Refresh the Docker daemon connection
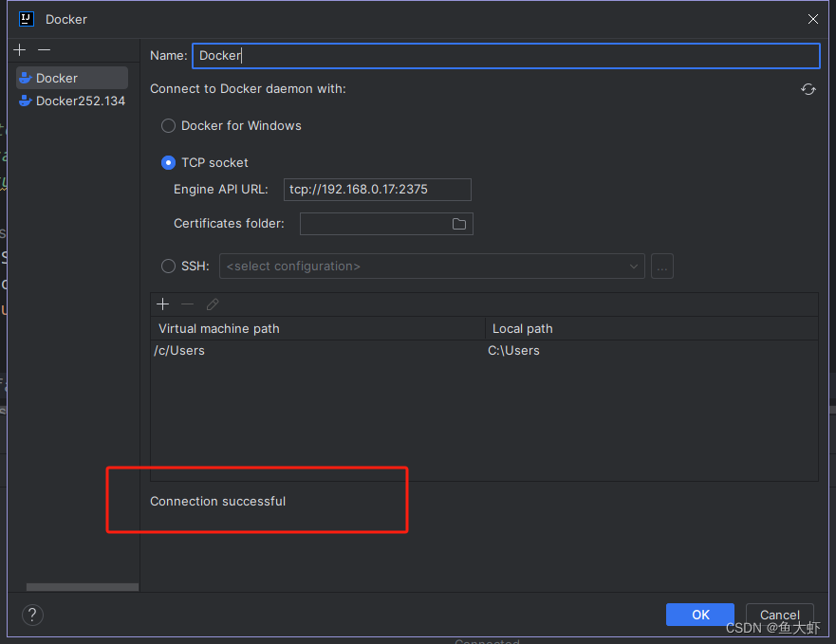Screen dimensions: 836x644 (808, 89)
